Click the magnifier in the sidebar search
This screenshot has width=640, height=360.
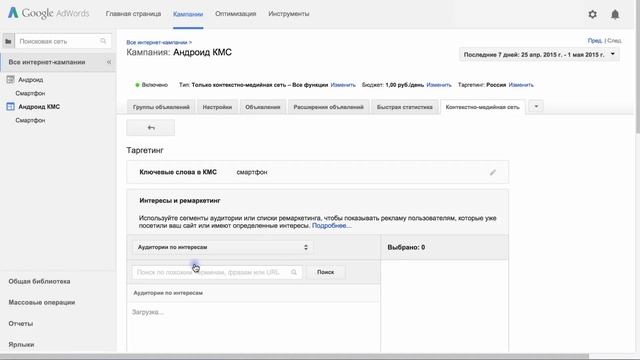[103, 41]
